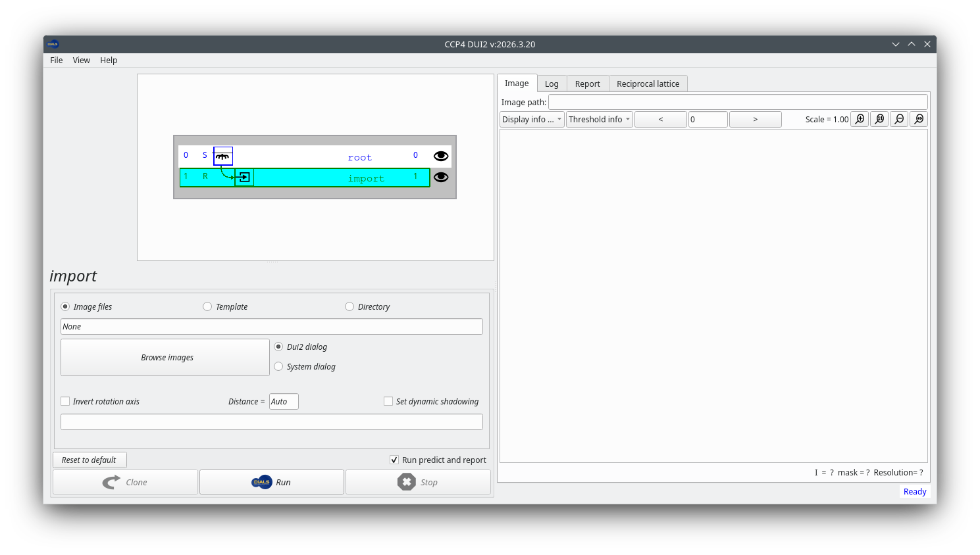Open the Display info dropdown

(532, 119)
